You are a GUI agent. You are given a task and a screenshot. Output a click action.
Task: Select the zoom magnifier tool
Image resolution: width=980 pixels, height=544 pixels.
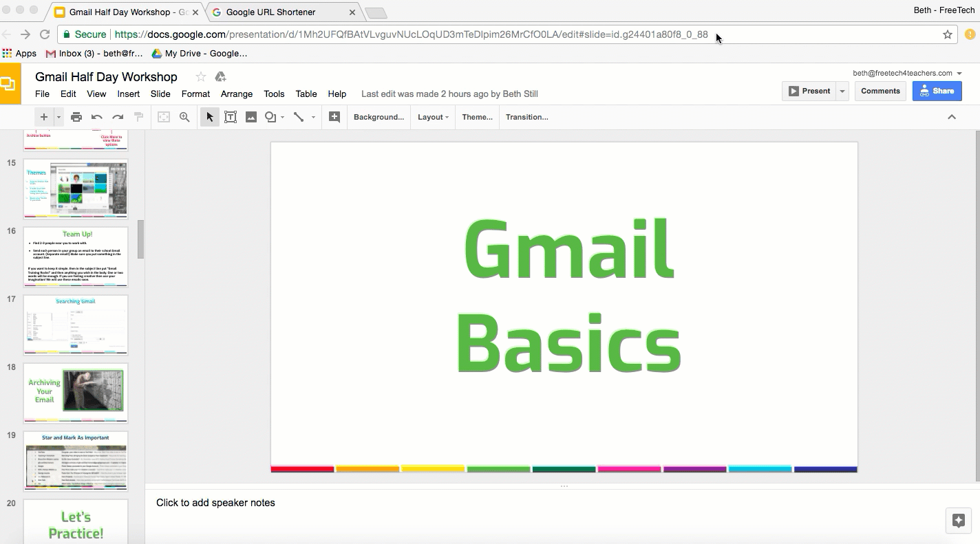(184, 117)
